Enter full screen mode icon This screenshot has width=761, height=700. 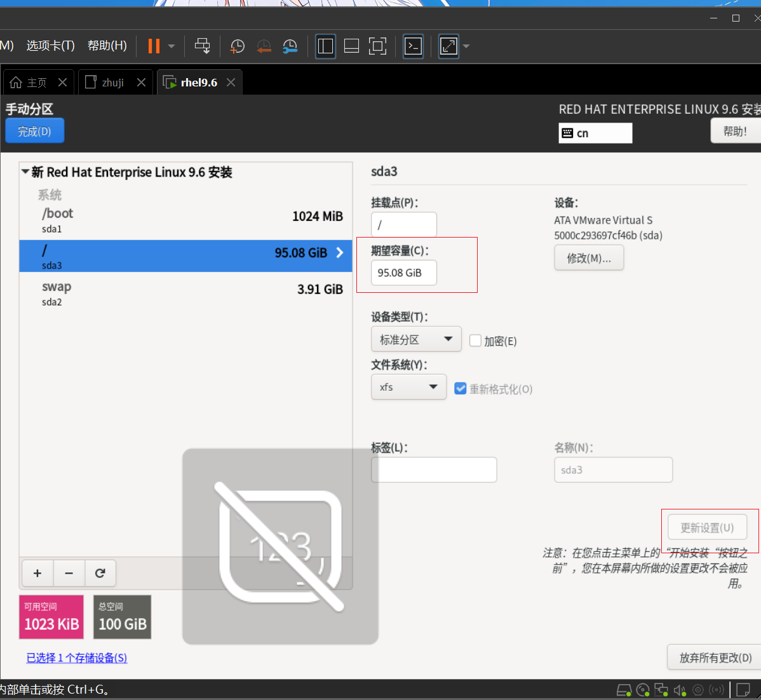pyautogui.click(x=377, y=46)
